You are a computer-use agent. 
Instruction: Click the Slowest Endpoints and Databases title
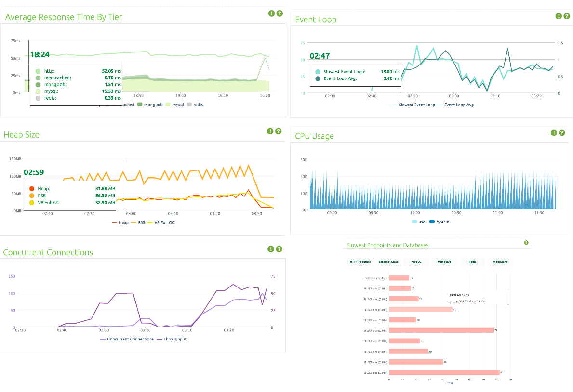[x=387, y=245]
